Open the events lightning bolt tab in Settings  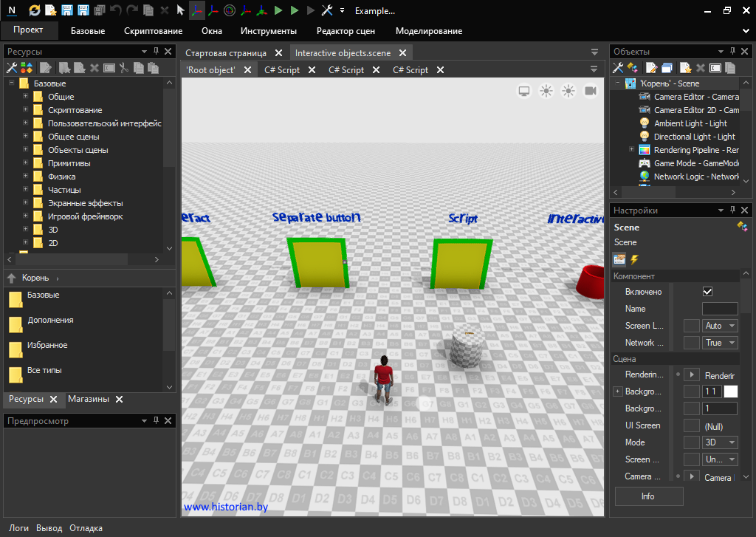pos(634,259)
